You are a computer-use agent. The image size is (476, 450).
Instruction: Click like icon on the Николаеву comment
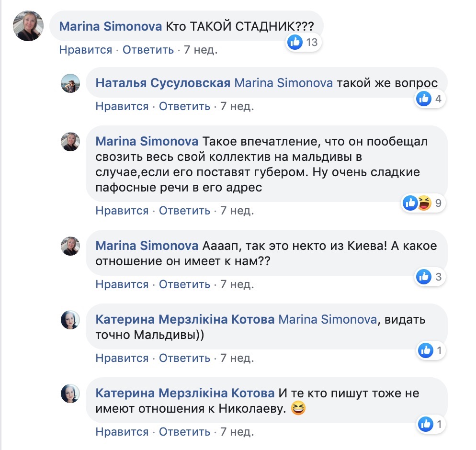[x=425, y=424]
